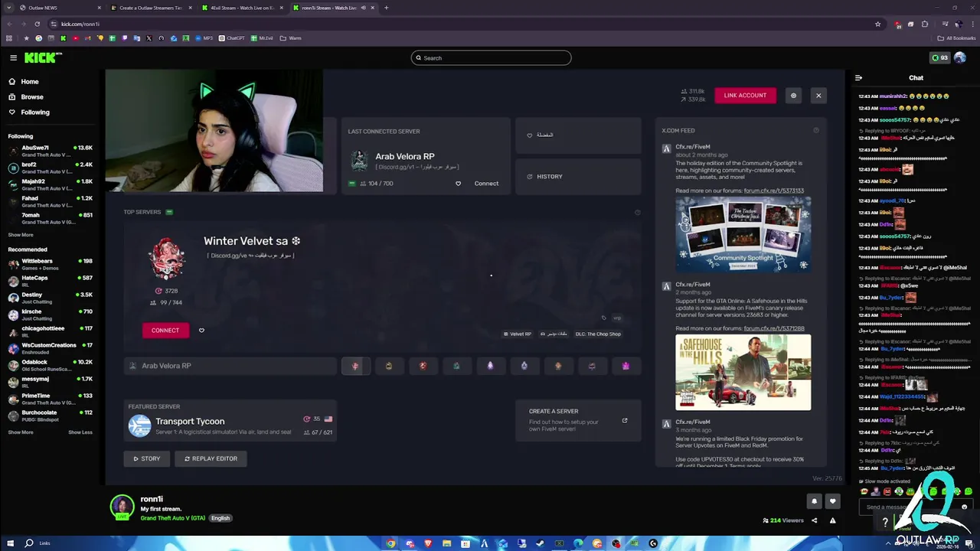980x551 pixels.
Task: Open brof2 channel from Following list
Action: (50, 168)
